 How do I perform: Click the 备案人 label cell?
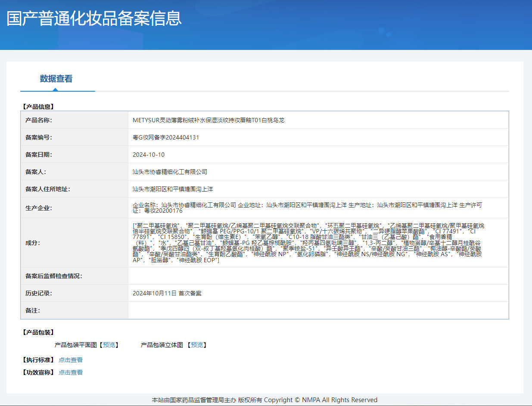point(75,172)
